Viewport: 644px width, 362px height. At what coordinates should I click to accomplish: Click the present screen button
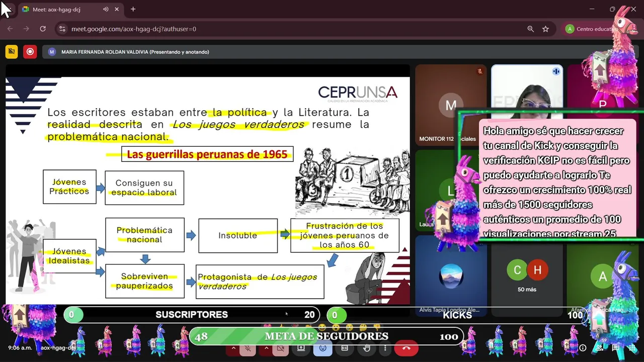coord(301,348)
